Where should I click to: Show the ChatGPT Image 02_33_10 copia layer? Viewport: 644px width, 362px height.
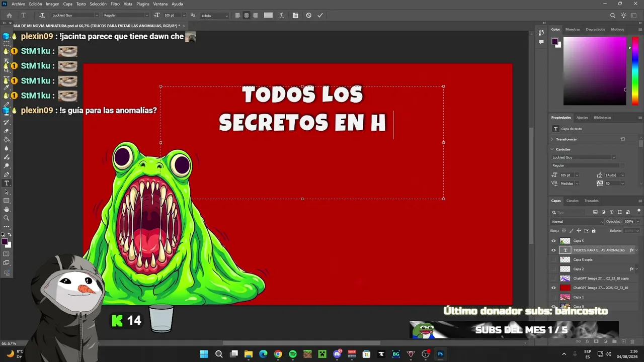pyautogui.click(x=554, y=279)
